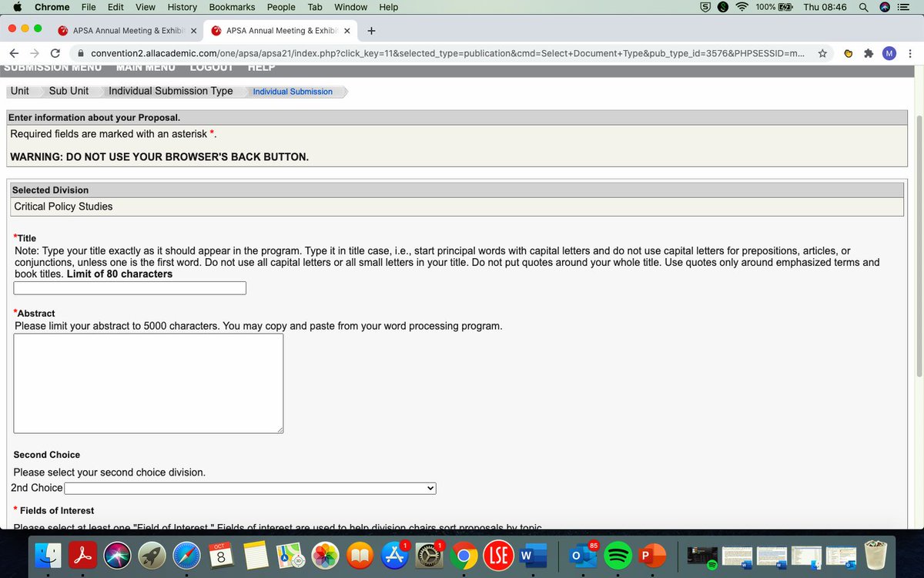Open the Apple menu
Screen dimensions: 924x578
[x=17, y=7]
